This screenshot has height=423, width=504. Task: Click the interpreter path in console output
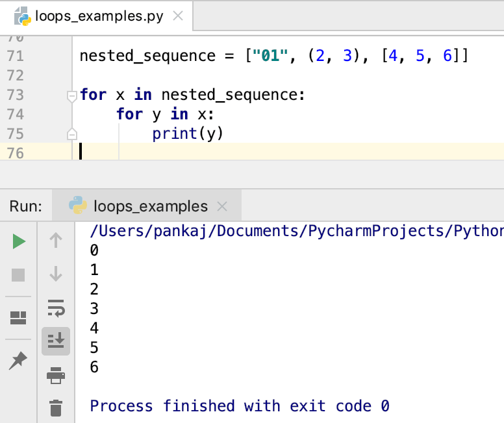pos(297,231)
